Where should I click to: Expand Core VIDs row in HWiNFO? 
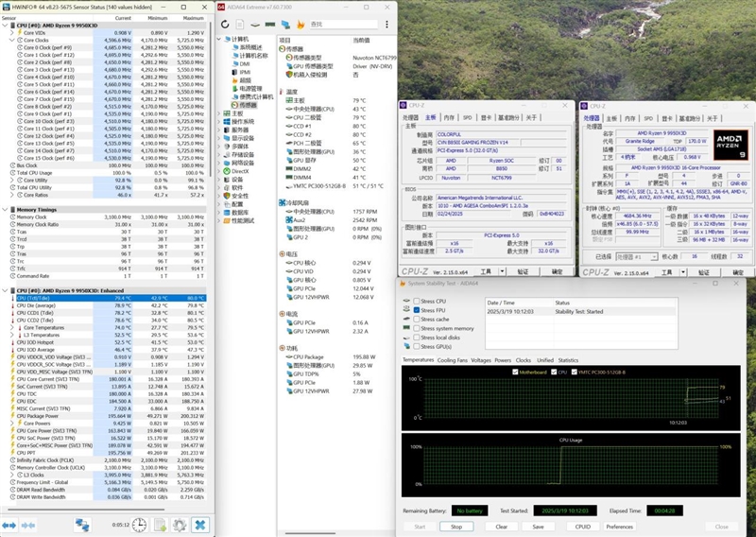tap(12, 33)
